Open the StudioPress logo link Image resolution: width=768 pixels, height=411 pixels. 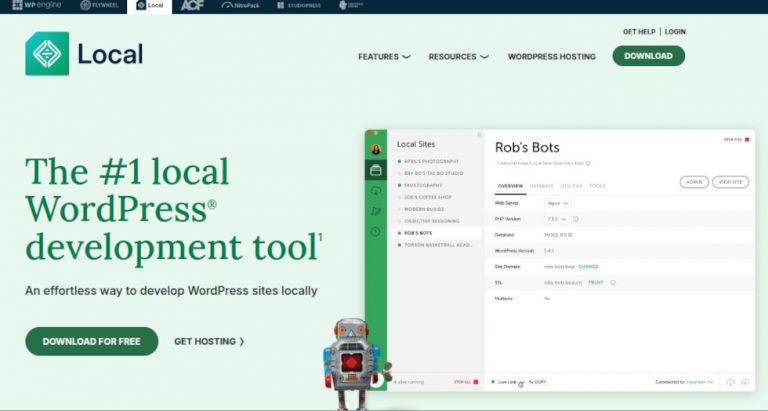[x=299, y=5]
